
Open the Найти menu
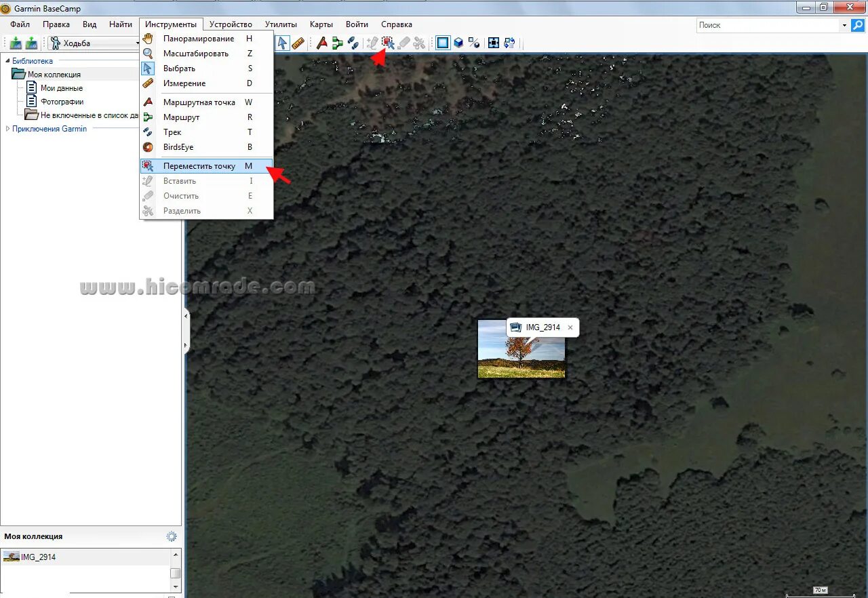(x=121, y=24)
